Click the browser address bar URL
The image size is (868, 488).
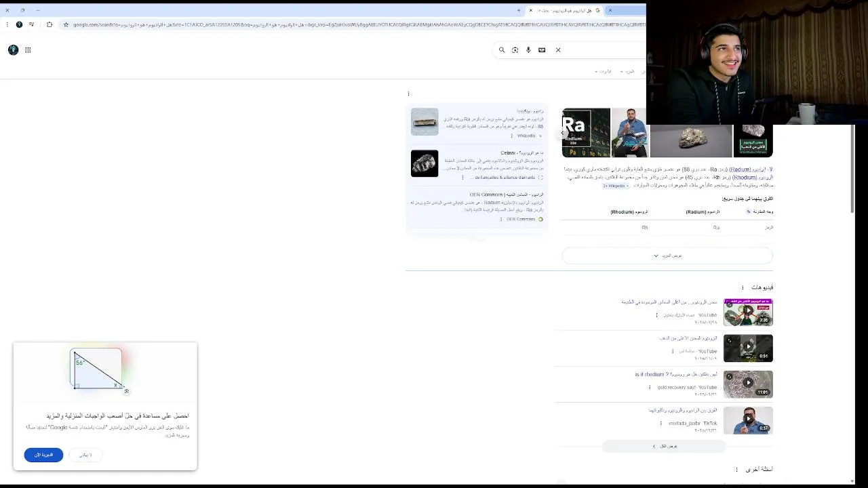click(x=359, y=24)
